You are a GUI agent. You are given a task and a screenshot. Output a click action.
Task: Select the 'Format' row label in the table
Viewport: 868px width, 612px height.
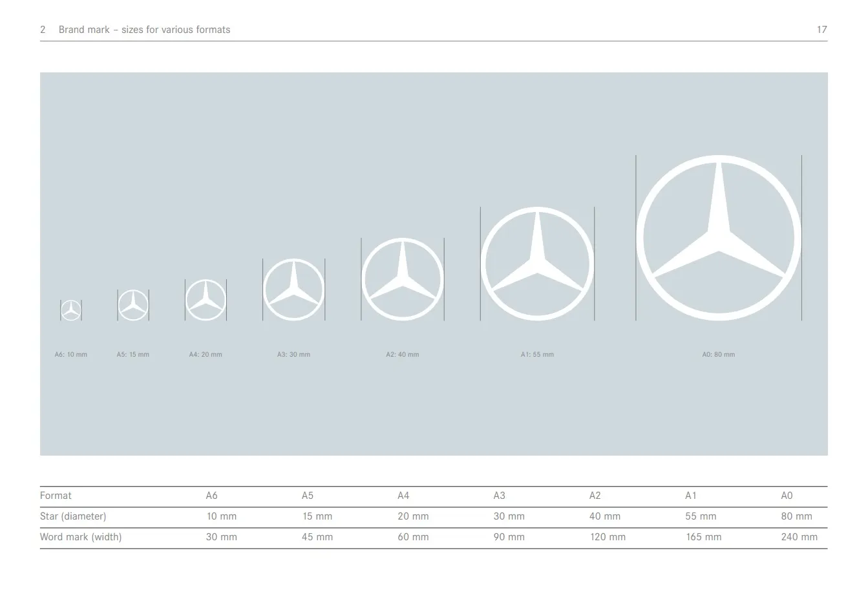(x=56, y=496)
